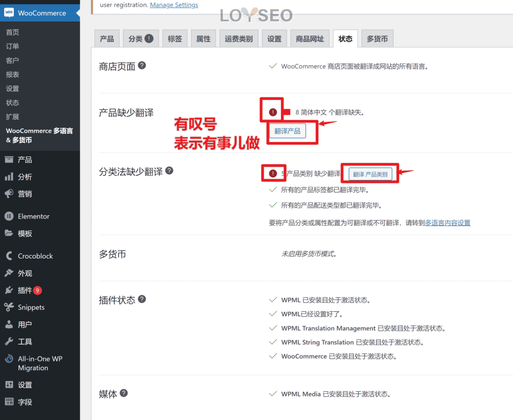Viewport: 513px width, 420px height.
Task: Click text WPML Media 已安装且处于激活状态。
Action: 336,394
